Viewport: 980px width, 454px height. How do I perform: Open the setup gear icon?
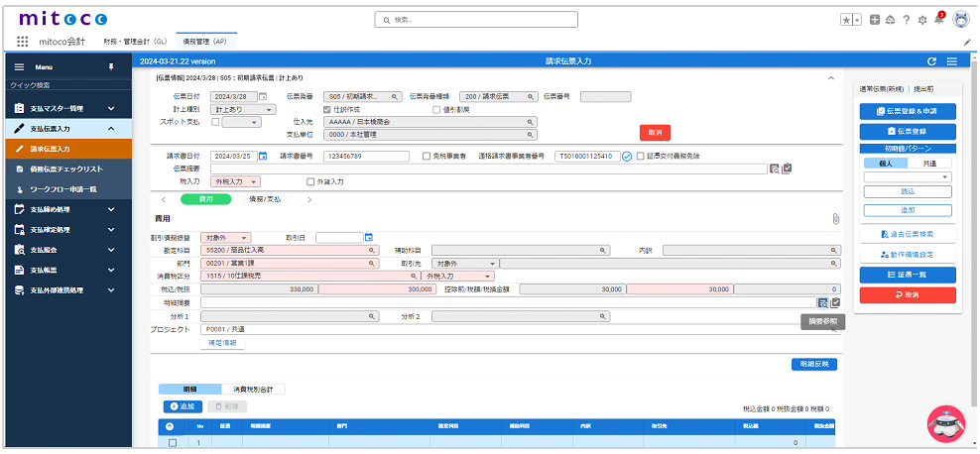(922, 20)
